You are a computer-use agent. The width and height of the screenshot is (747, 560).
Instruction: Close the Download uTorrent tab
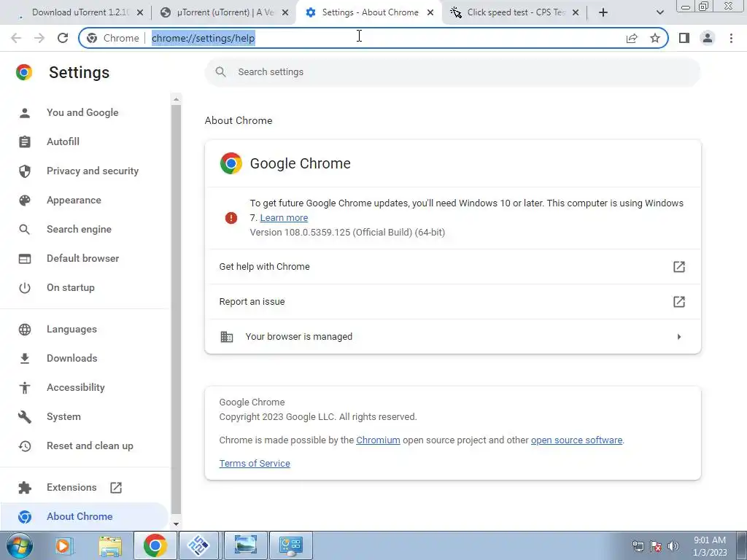point(140,13)
